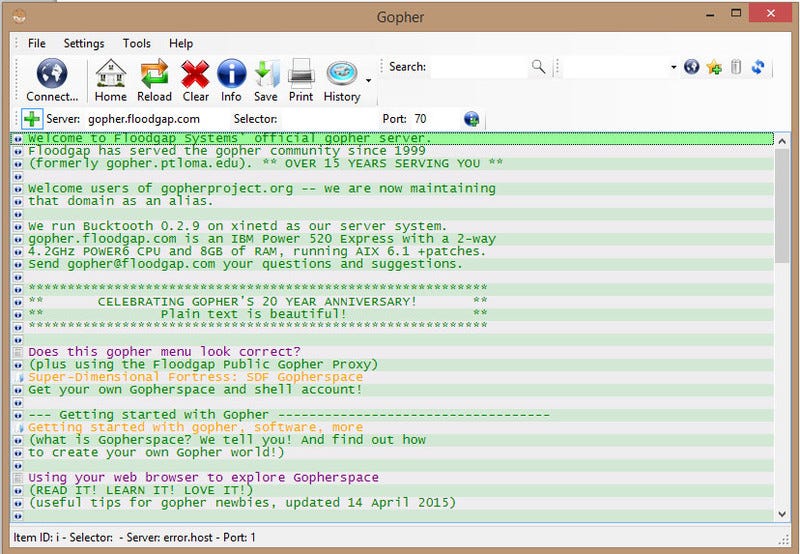The image size is (800, 554).
Task: Open the Tools menu
Action: coord(137,43)
